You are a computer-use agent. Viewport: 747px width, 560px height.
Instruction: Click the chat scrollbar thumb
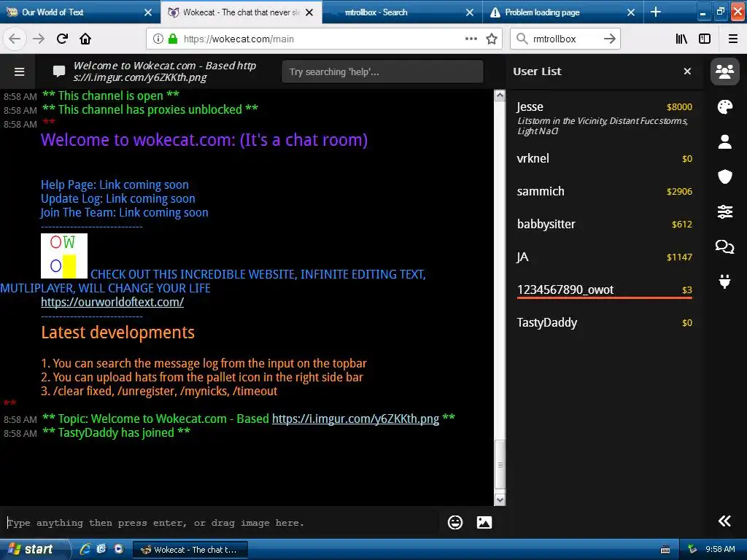(500, 464)
